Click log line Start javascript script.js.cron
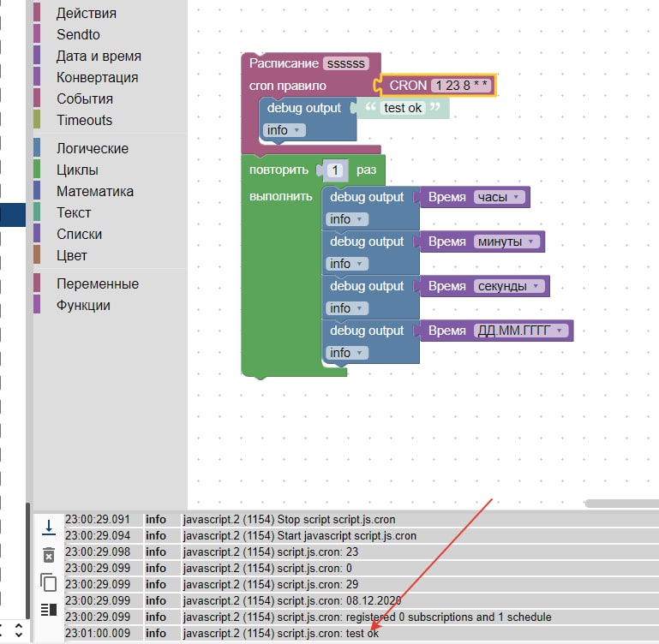This screenshot has width=659, height=644. pos(299,535)
